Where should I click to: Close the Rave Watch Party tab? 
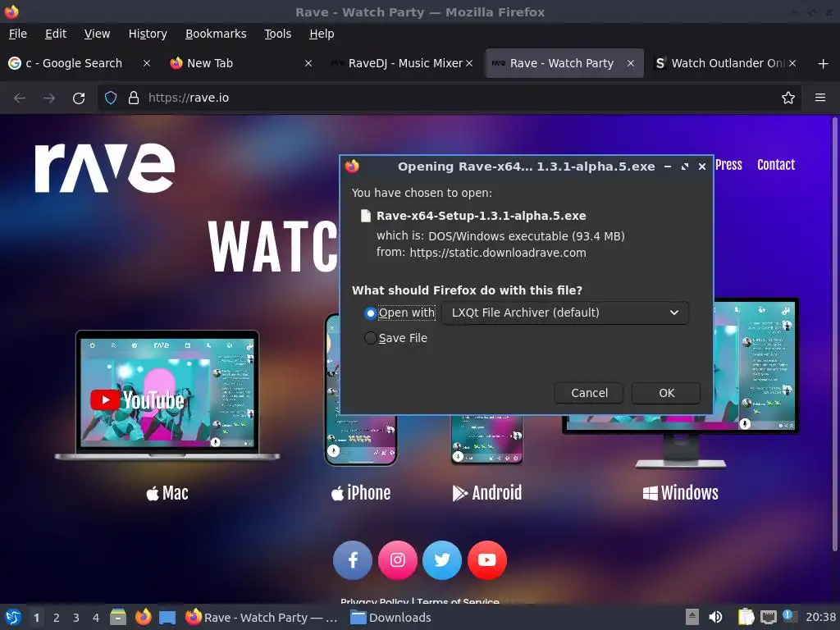click(x=631, y=63)
